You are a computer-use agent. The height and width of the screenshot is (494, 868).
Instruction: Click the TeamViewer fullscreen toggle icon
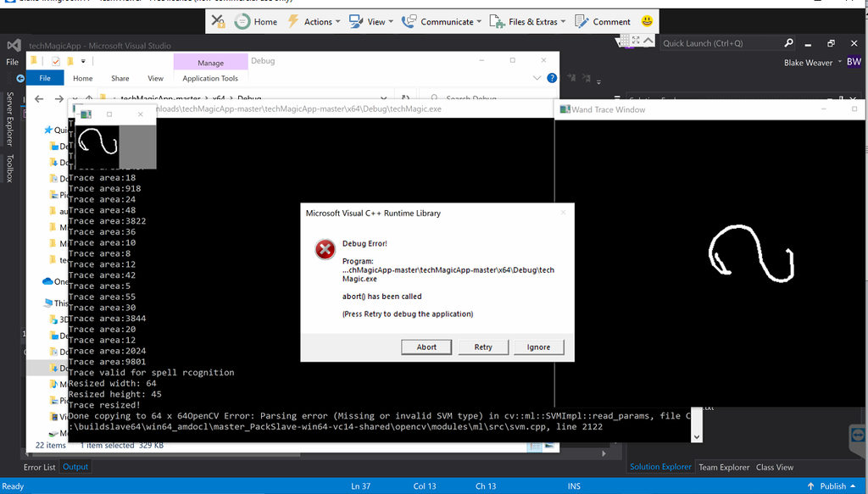[636, 41]
